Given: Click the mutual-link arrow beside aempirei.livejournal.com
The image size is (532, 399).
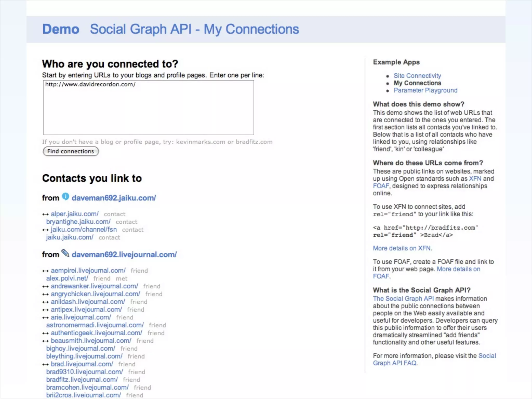Looking at the screenshot, I should [45, 271].
